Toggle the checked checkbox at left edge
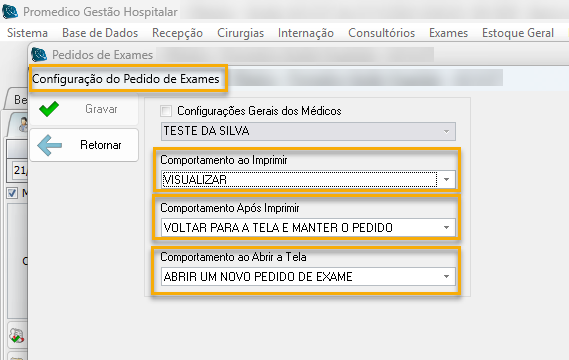Viewport: 569px width, 360px height. (x=12, y=193)
